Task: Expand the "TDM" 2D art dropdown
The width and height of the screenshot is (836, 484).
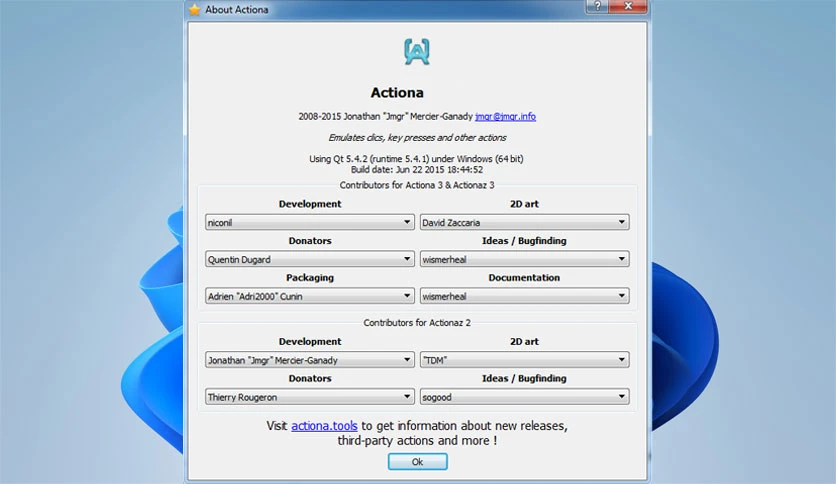Action: click(x=525, y=360)
